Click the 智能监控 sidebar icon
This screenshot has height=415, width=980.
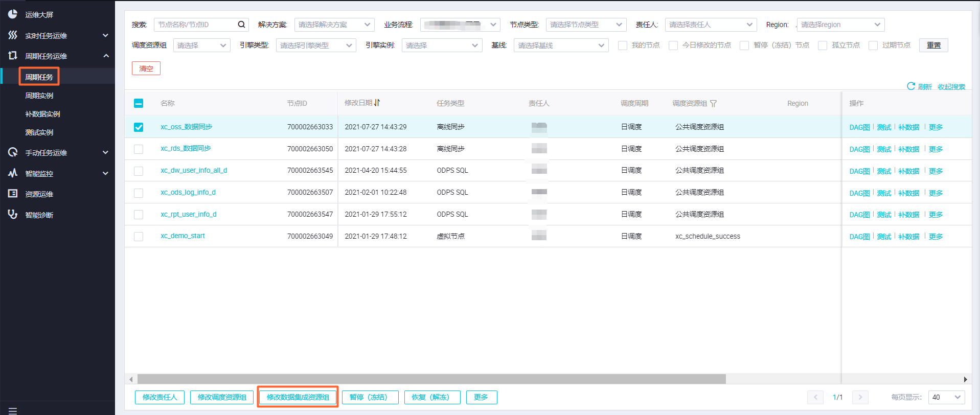click(x=13, y=173)
